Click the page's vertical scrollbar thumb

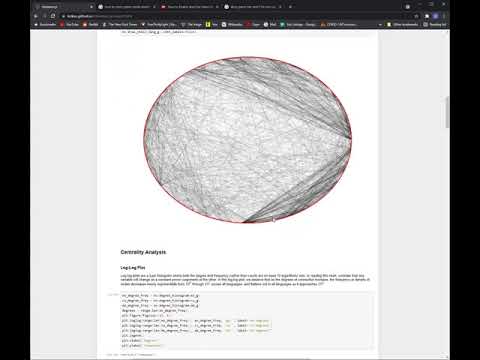pos(447,112)
